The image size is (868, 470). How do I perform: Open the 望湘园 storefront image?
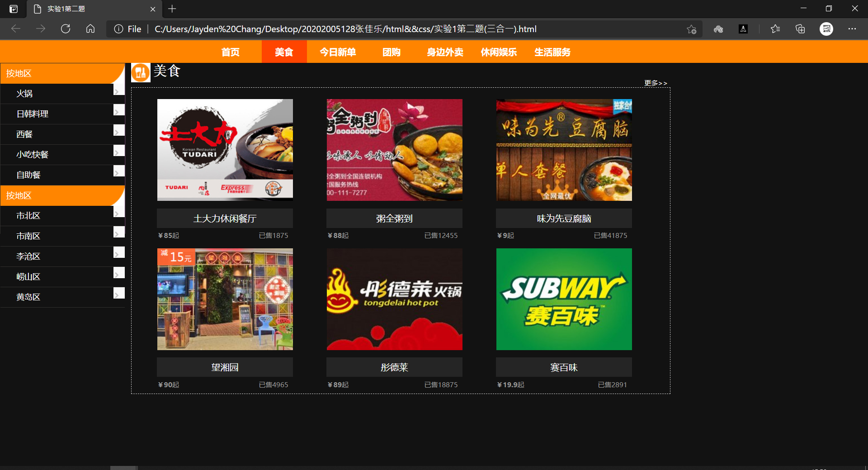pos(225,299)
